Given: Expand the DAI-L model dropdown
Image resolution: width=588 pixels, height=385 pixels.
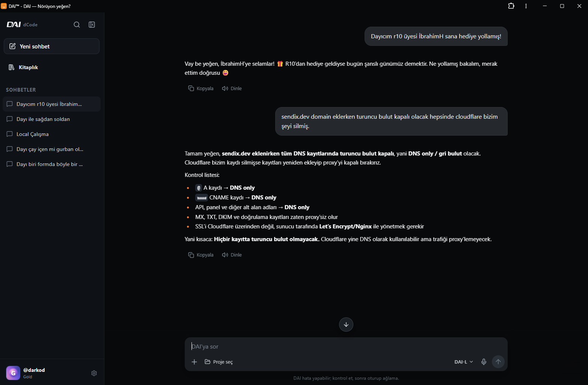Looking at the screenshot, I should tap(464, 362).
